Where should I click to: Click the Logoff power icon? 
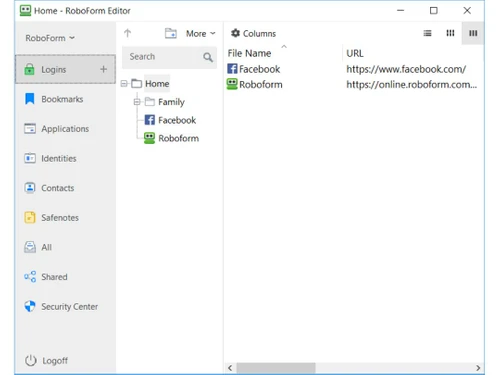point(30,360)
